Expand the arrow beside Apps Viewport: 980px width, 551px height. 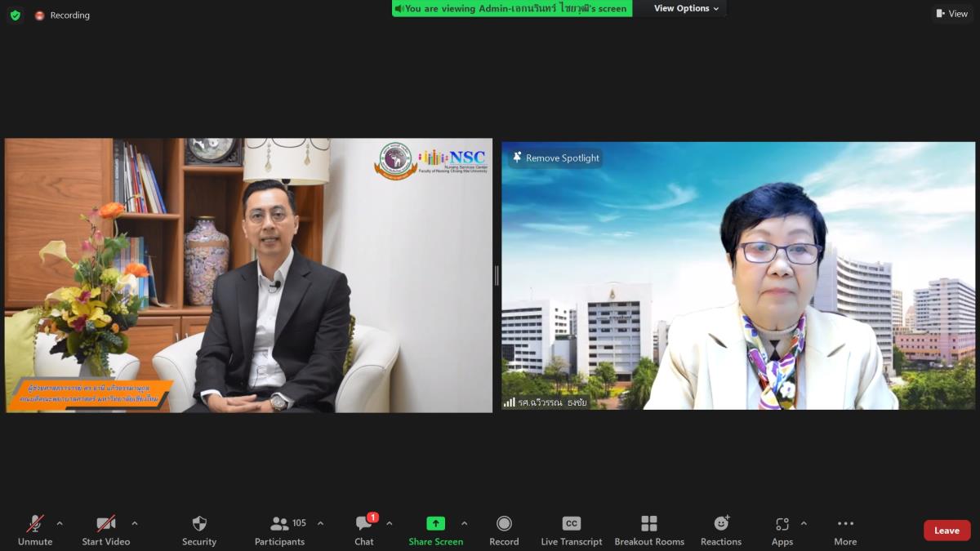point(804,523)
